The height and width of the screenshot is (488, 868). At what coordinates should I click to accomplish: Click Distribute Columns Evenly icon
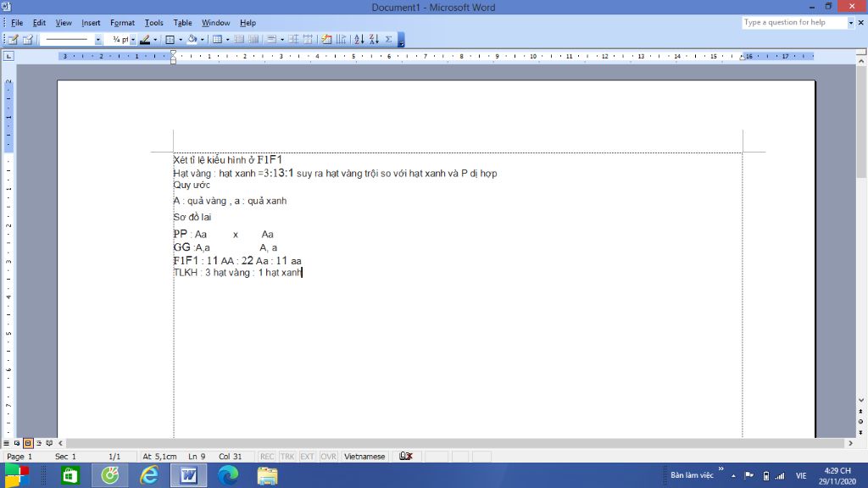pyautogui.click(x=308, y=39)
